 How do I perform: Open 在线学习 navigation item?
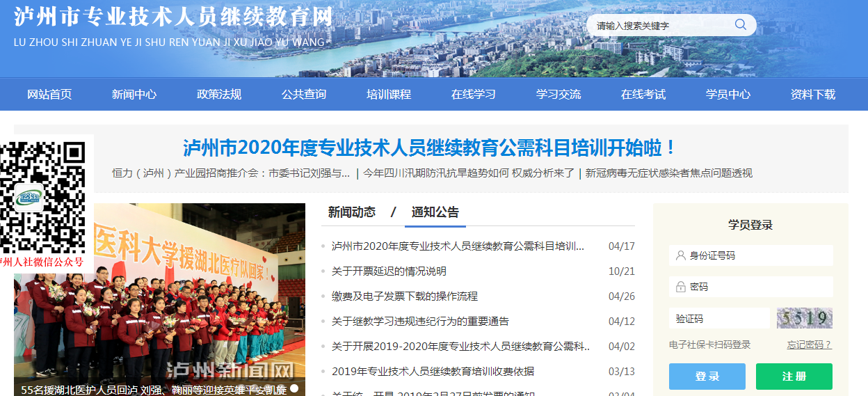pyautogui.click(x=474, y=95)
